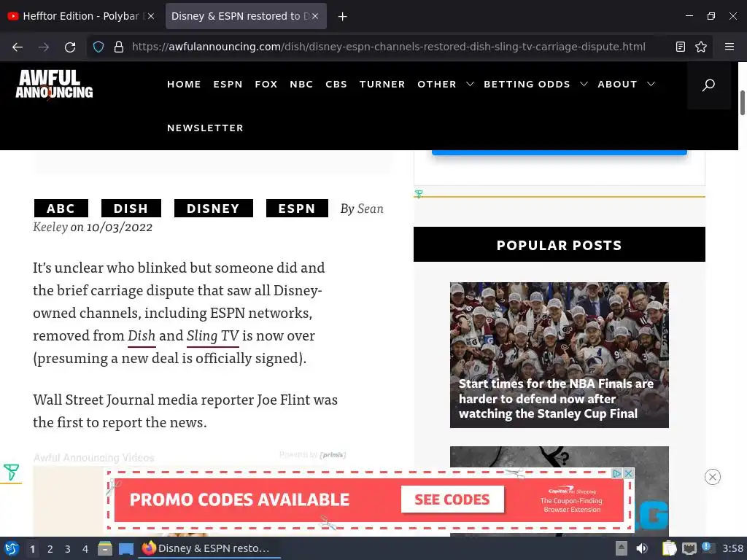Expand the OTHER dropdown chevron
Viewport: 747px width, 560px height.
(x=470, y=85)
